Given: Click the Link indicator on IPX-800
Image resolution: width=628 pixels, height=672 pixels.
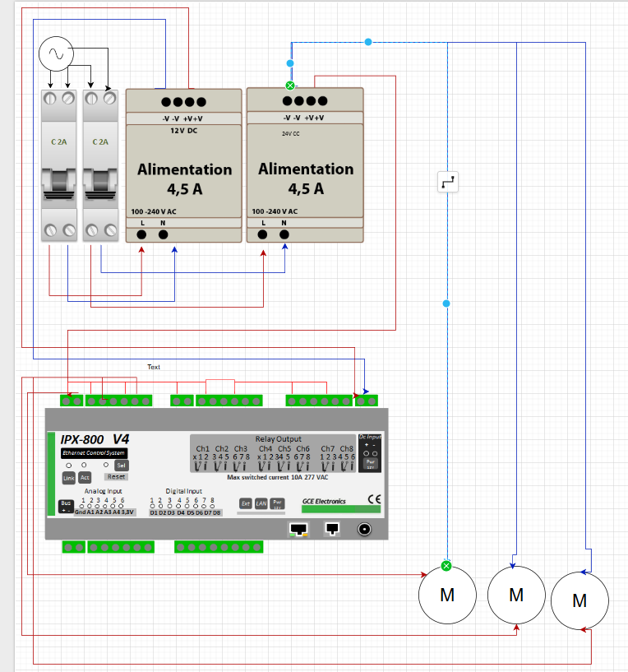Looking at the screenshot, I should click(69, 478).
